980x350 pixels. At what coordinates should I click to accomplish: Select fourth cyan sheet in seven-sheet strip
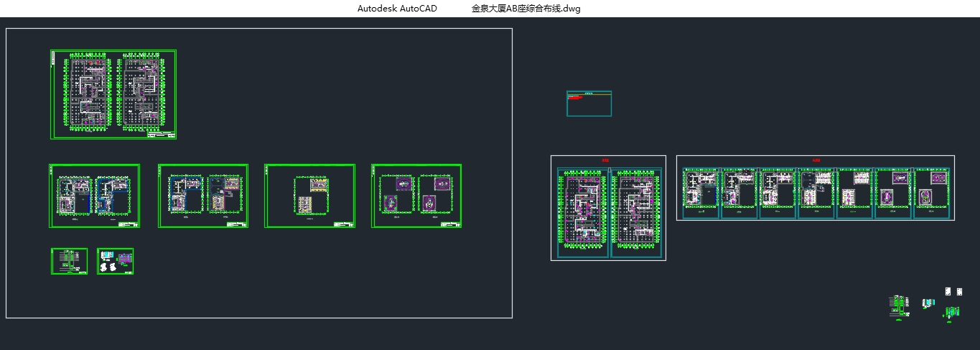point(816,193)
